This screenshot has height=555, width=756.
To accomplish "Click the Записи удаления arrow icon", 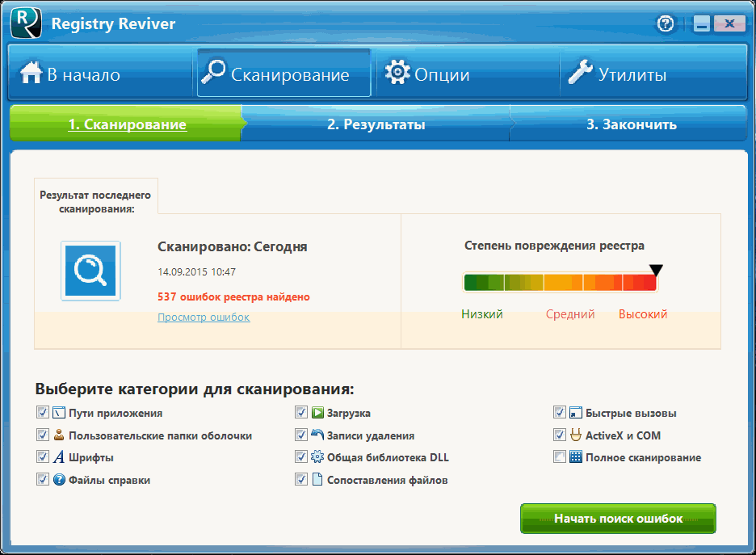I will tap(317, 435).
